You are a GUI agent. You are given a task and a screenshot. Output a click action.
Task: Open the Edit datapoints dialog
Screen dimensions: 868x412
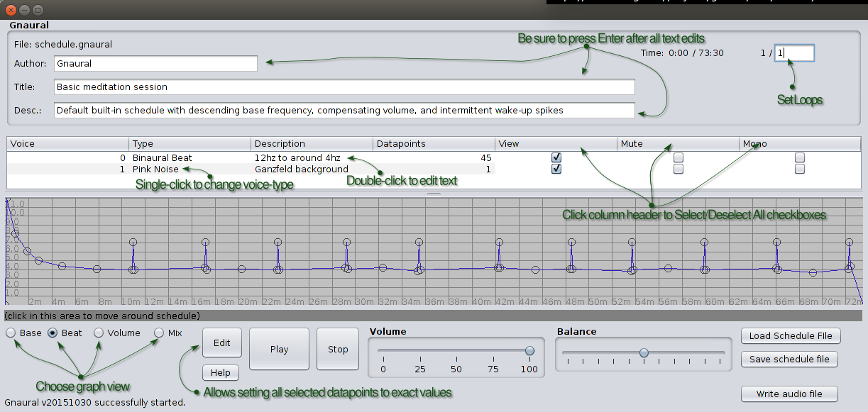tap(222, 343)
